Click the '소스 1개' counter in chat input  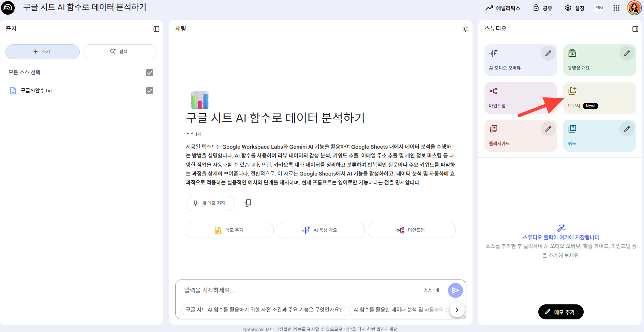click(x=431, y=290)
